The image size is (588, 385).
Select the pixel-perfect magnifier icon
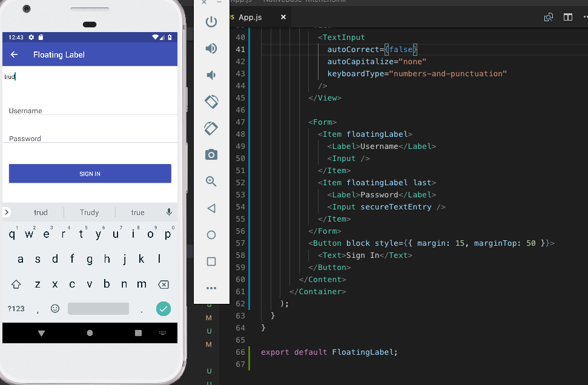211,181
